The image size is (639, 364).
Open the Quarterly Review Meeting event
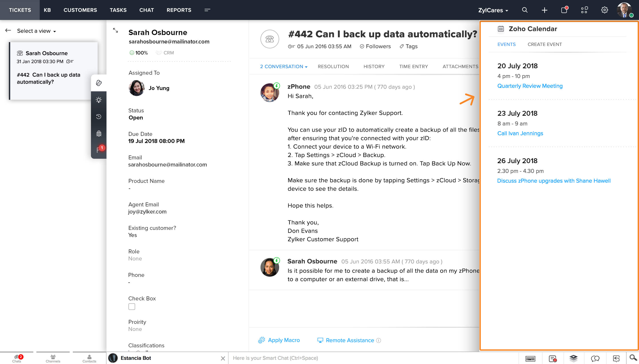[530, 86]
